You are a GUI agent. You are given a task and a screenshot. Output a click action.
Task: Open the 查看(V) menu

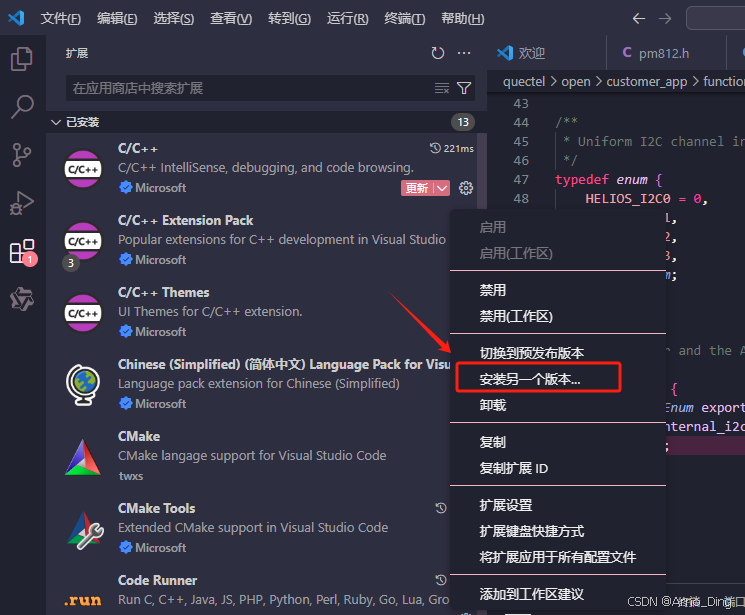[x=231, y=19]
